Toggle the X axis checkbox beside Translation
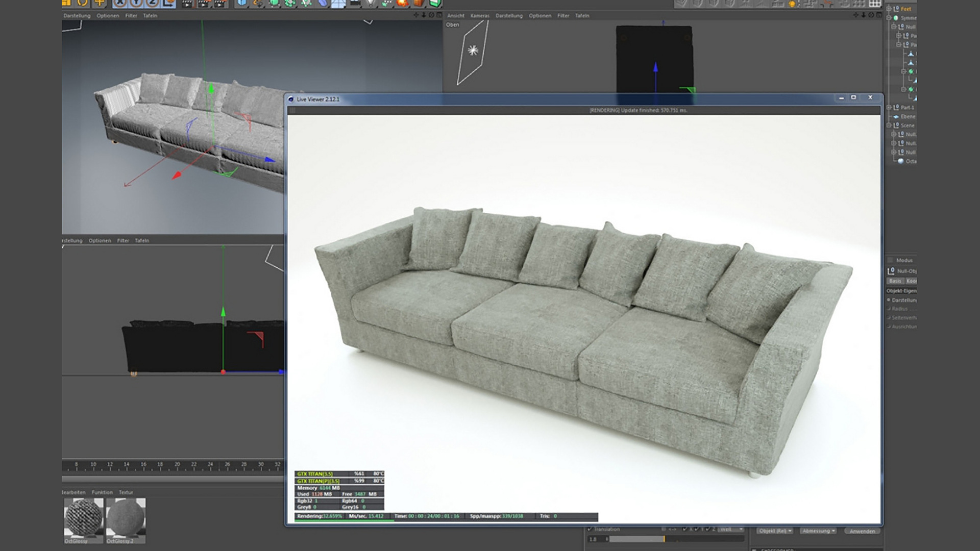Image resolution: width=980 pixels, height=551 pixels. [685, 529]
